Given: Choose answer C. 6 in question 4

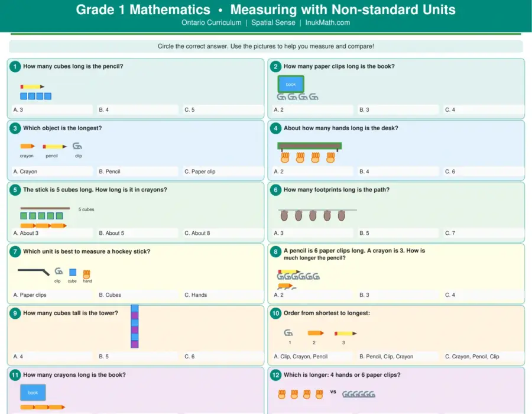Looking at the screenshot, I should pos(484,172).
